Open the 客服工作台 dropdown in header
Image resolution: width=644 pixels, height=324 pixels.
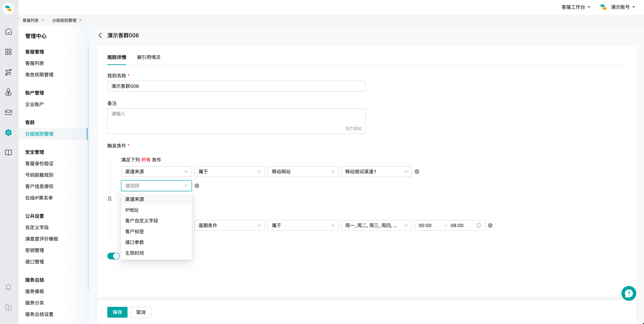(x=576, y=7)
